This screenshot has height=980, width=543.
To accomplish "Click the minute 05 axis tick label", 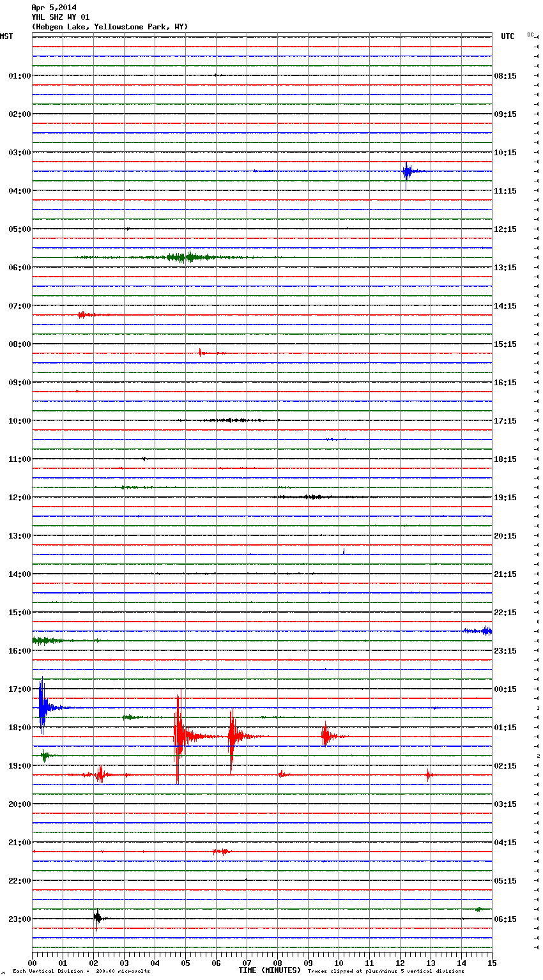I will (x=185, y=963).
